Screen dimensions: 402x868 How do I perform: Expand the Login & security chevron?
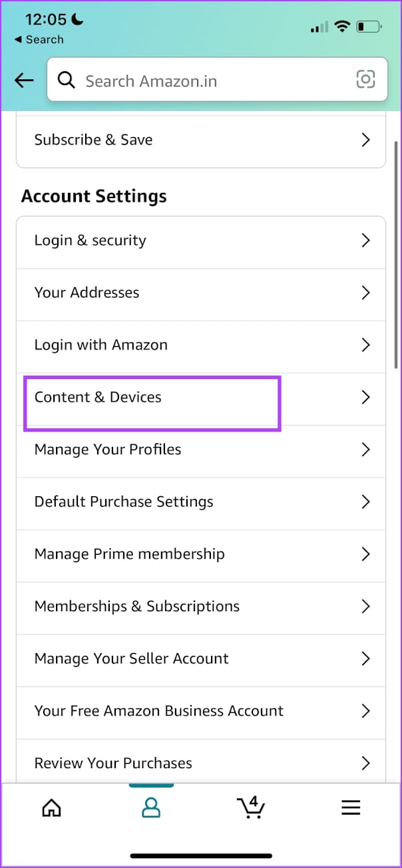365,241
